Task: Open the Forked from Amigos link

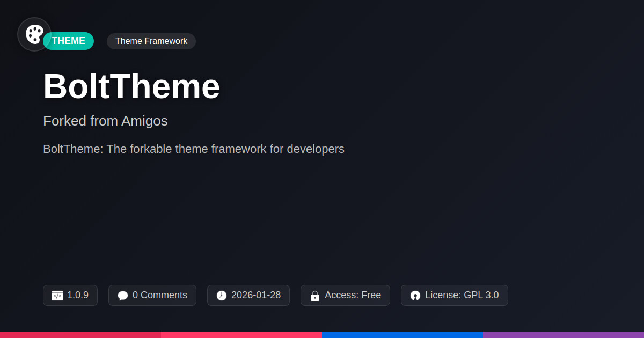Action: 105,121
